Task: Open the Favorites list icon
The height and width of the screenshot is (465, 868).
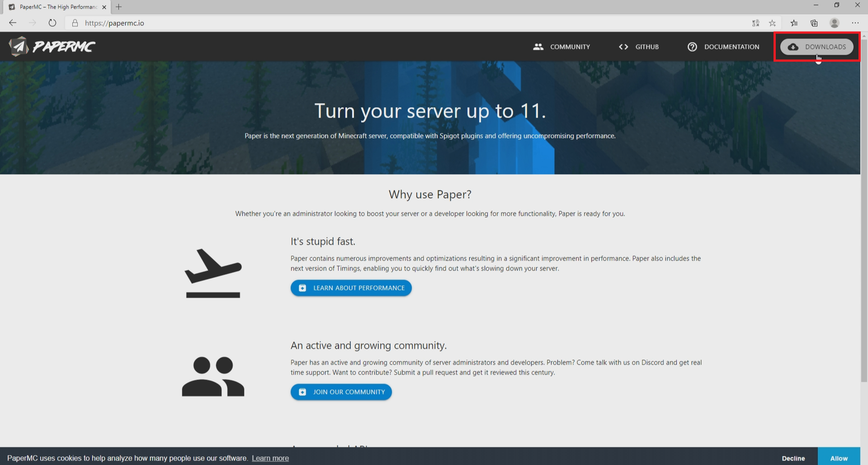Action: click(794, 23)
